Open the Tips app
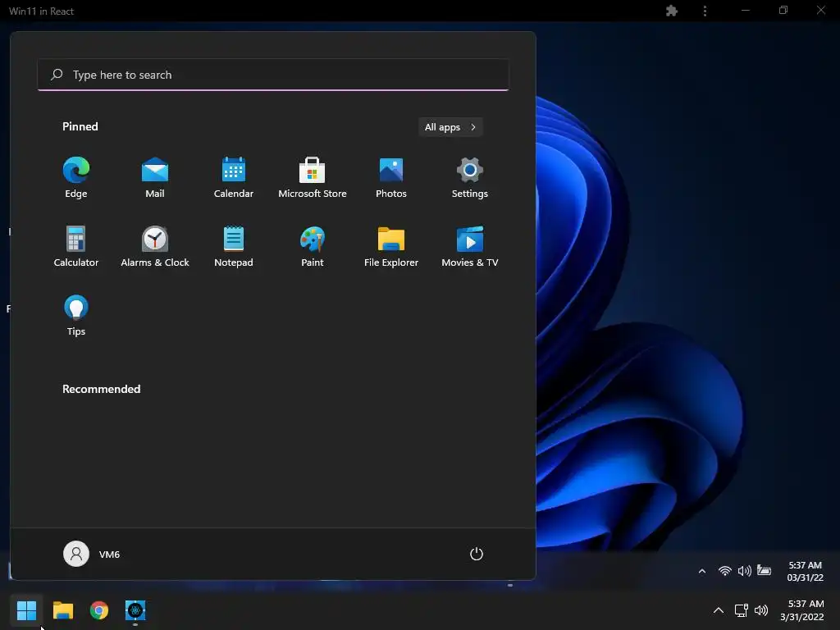Screen dimensions: 840x630 coord(76,316)
